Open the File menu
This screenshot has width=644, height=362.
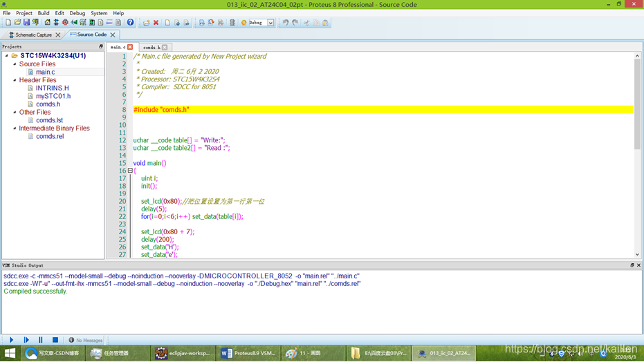7,13
